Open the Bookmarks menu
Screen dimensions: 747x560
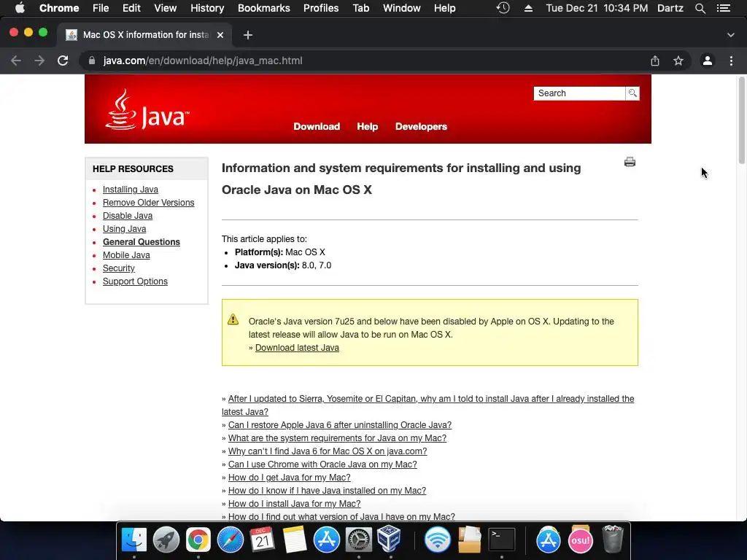[264, 8]
